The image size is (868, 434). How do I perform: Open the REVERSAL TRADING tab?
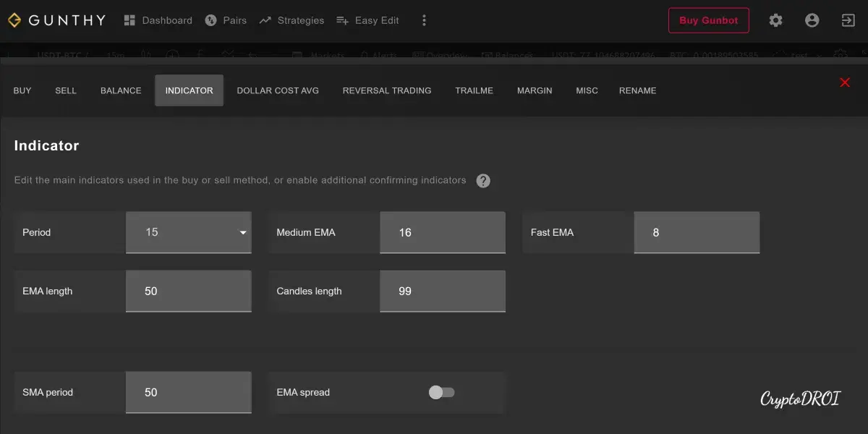click(387, 90)
